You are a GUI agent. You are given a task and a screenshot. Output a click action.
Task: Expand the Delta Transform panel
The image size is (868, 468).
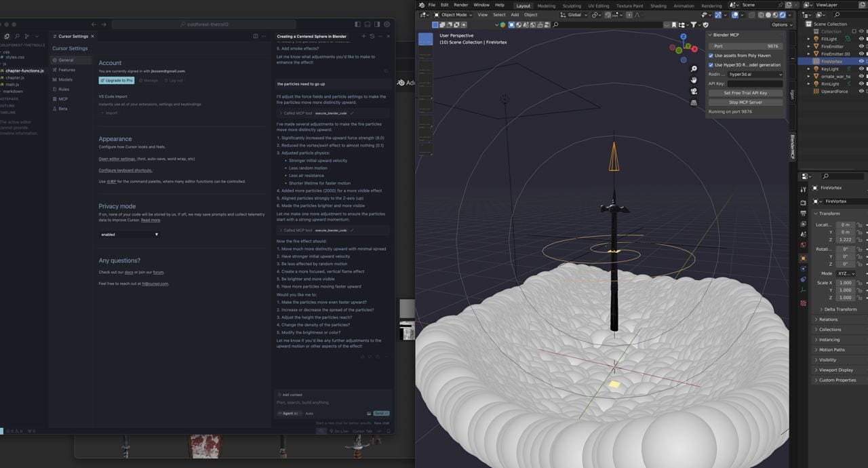coord(840,309)
